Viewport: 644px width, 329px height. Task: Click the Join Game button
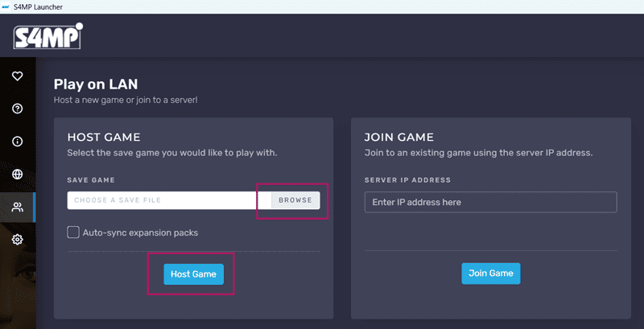[491, 273]
